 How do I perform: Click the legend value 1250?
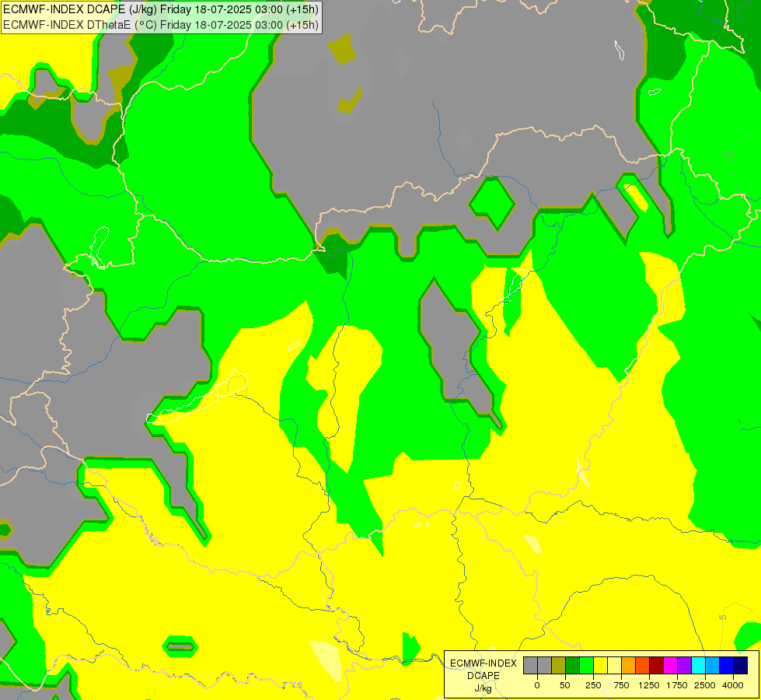tap(649, 685)
